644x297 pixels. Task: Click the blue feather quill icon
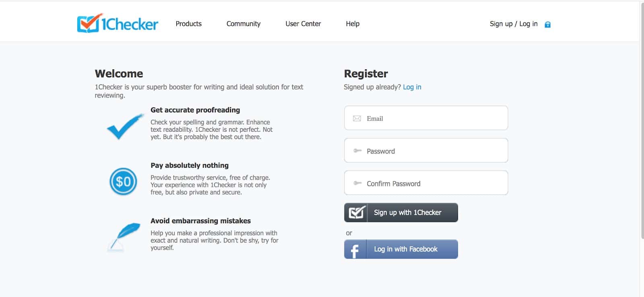tap(124, 237)
